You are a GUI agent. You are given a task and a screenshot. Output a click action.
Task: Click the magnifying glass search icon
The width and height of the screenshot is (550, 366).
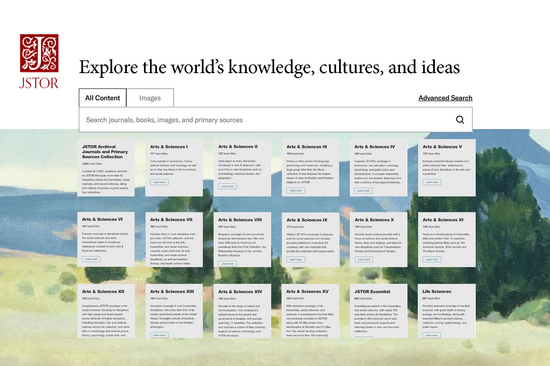[460, 120]
